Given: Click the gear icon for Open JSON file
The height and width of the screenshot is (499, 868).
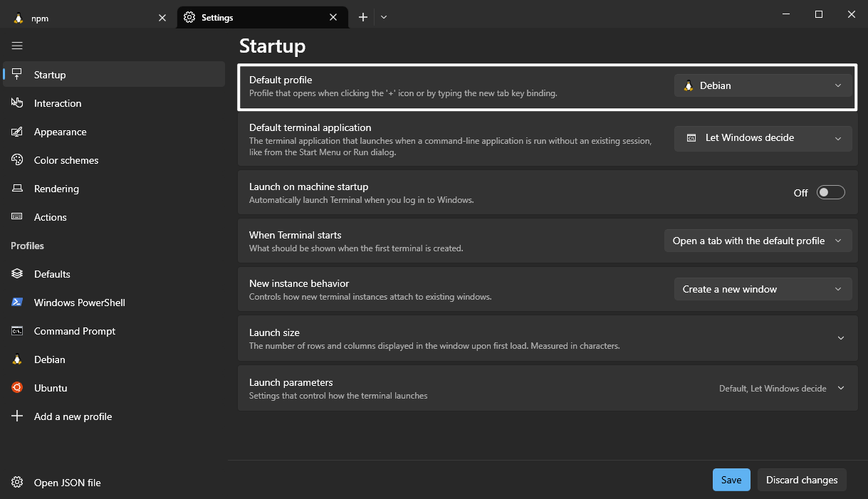Looking at the screenshot, I should coord(18,483).
